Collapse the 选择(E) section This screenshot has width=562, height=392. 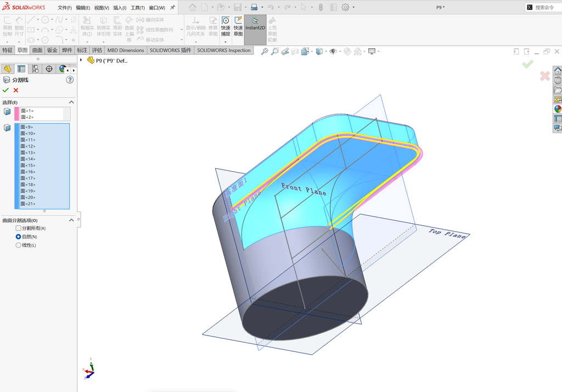tap(71, 103)
